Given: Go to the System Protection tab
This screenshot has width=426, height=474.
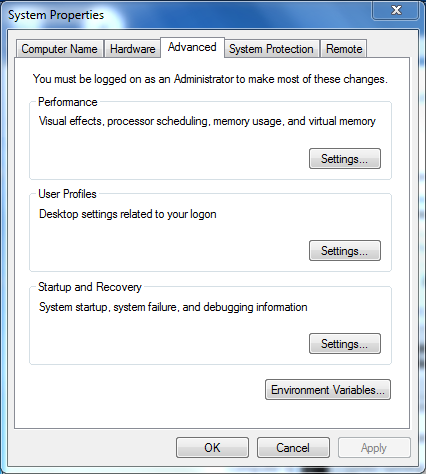Looking at the screenshot, I should 272,49.
